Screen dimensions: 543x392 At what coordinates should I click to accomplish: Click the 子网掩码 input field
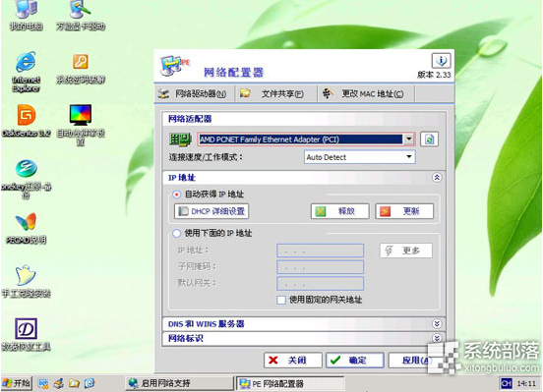click(321, 267)
